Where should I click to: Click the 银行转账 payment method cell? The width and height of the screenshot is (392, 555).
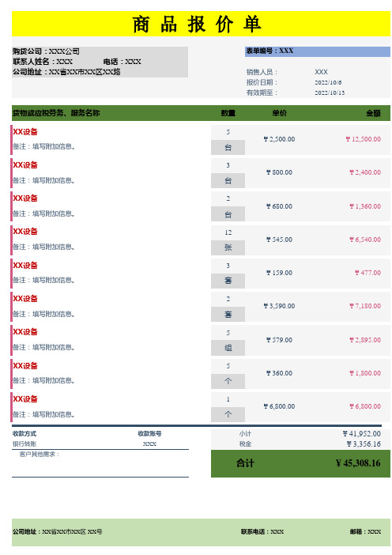click(x=24, y=444)
